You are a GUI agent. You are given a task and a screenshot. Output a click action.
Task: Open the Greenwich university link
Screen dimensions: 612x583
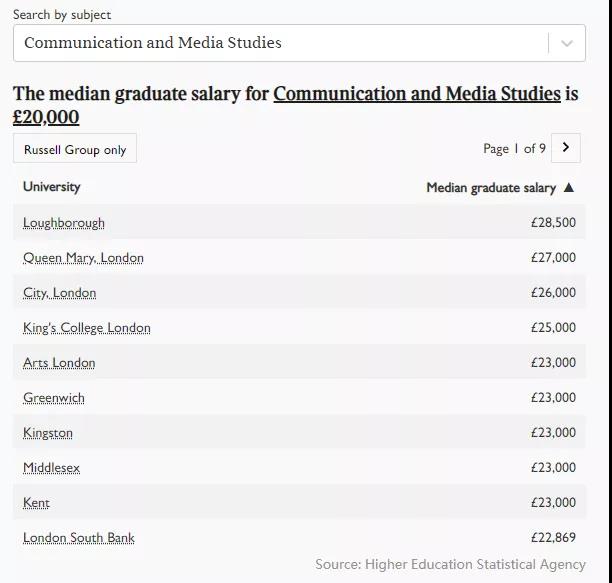pos(54,398)
